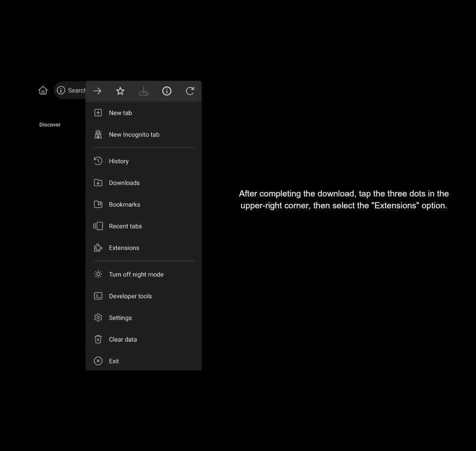Open browser Settings
This screenshot has width=476, height=451.
click(x=120, y=318)
